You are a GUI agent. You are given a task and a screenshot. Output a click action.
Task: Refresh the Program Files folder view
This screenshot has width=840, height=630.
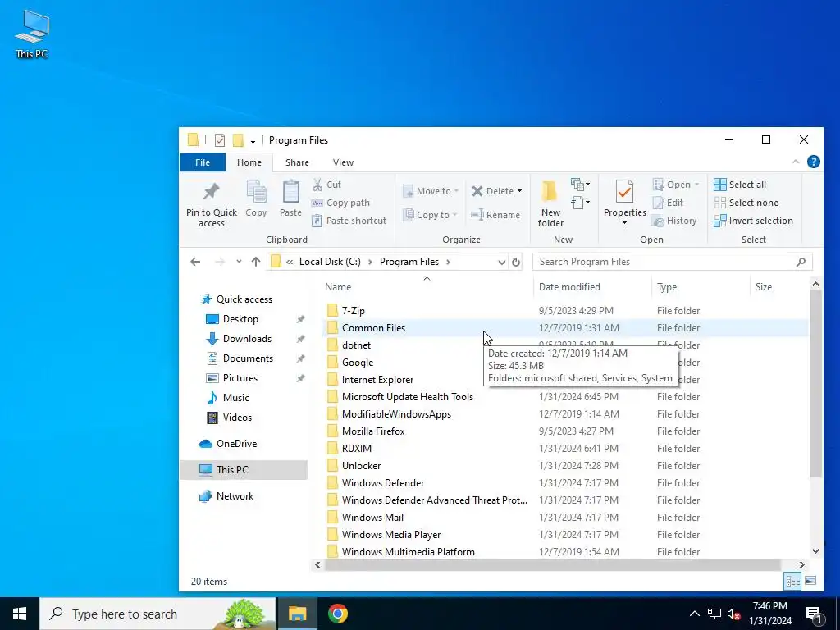coord(515,262)
